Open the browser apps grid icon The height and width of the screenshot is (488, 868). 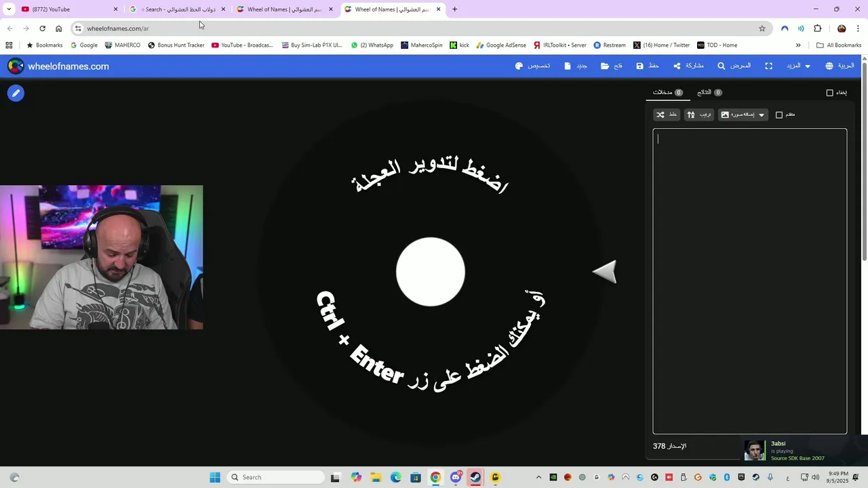pyautogui.click(x=9, y=45)
